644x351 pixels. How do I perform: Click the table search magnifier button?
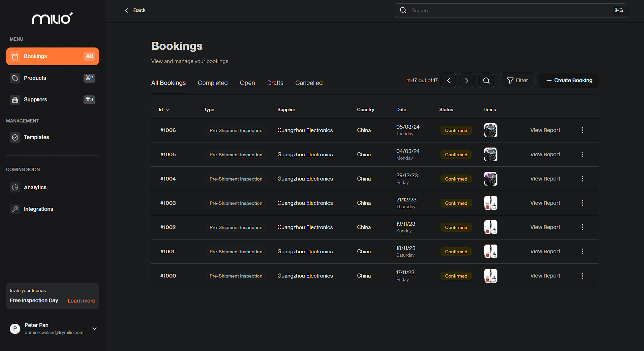pyautogui.click(x=486, y=81)
